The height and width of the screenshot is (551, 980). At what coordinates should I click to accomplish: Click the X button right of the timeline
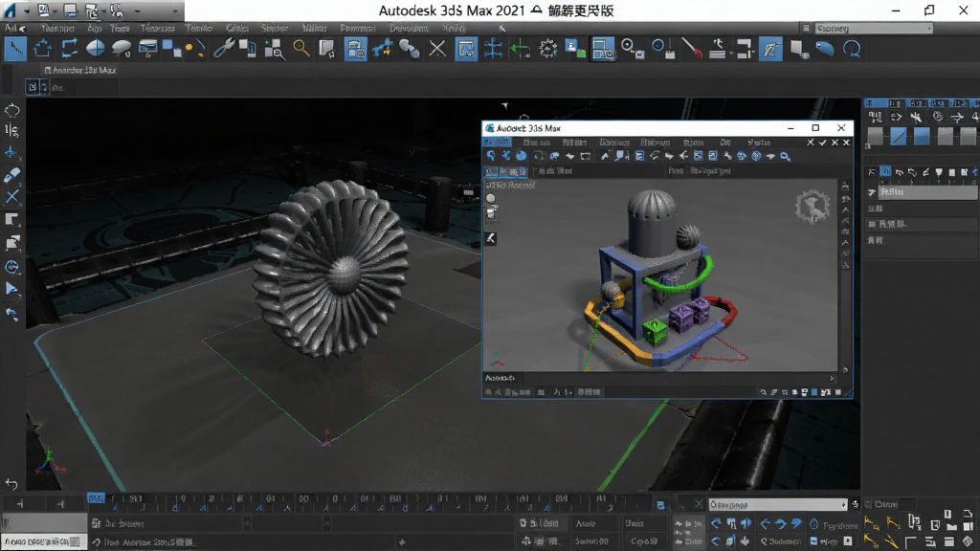point(699,503)
